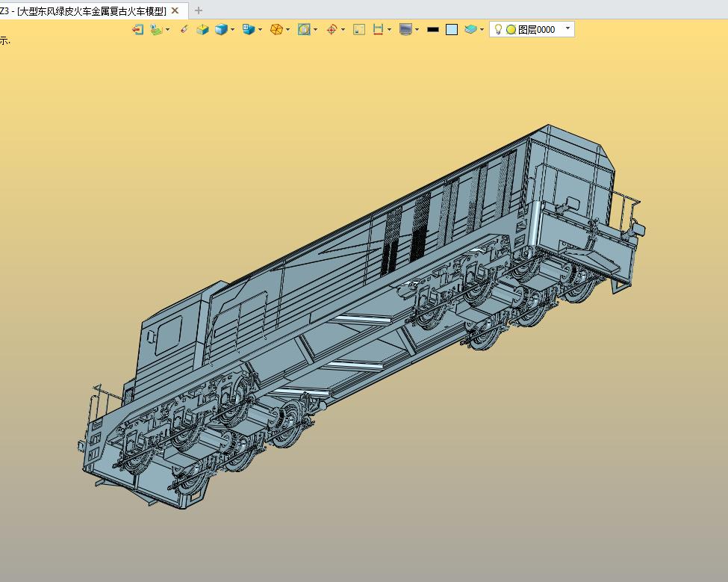The width and height of the screenshot is (728, 582).
Task: Select the blue shaded cube display icon
Action: [221, 30]
